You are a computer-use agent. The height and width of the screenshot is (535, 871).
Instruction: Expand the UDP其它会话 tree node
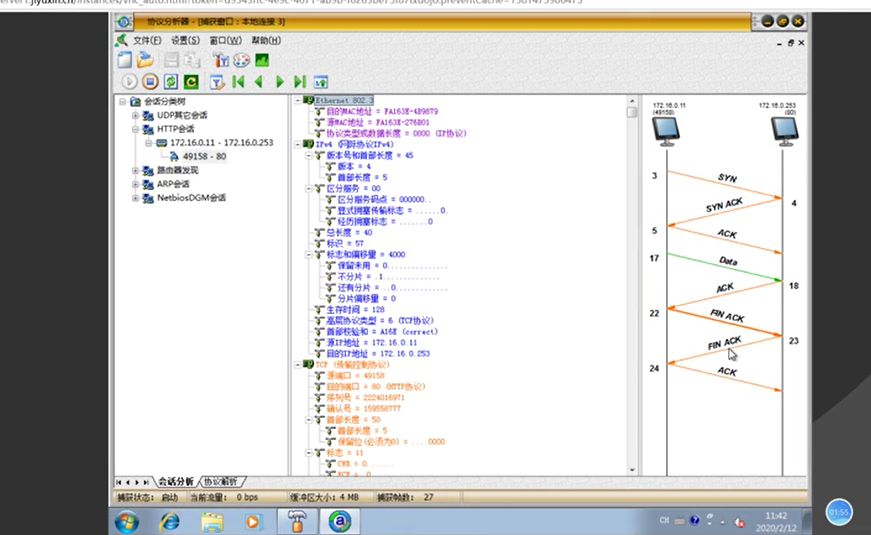(x=135, y=115)
